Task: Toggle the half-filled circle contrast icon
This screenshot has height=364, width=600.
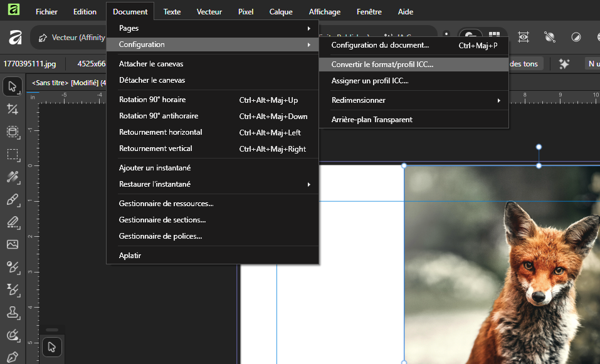Action: click(x=576, y=37)
